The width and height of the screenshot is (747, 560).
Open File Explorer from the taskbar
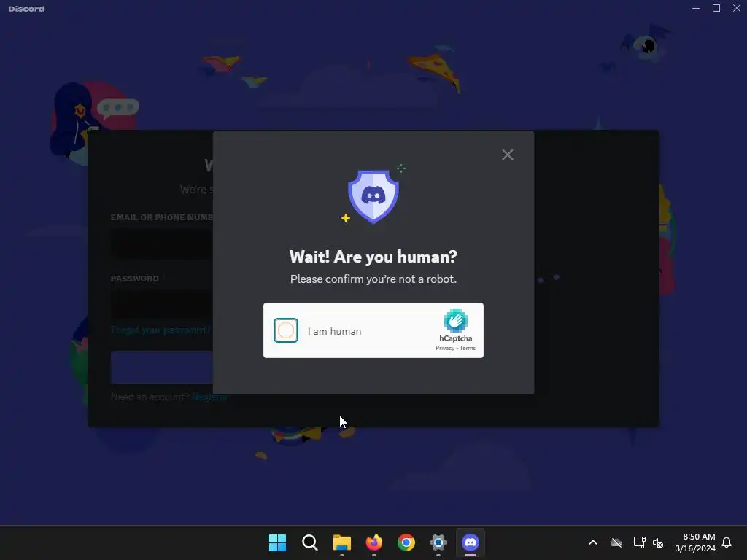(x=341, y=542)
